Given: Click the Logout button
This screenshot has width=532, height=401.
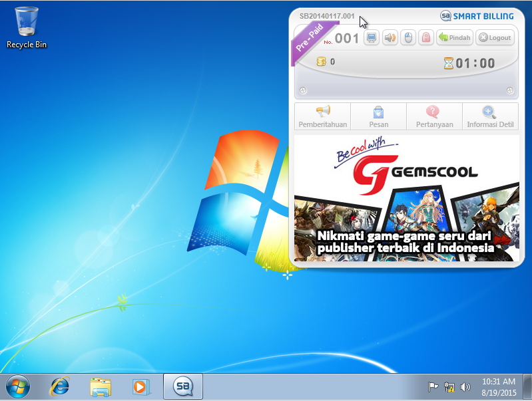Looking at the screenshot, I should coord(495,38).
